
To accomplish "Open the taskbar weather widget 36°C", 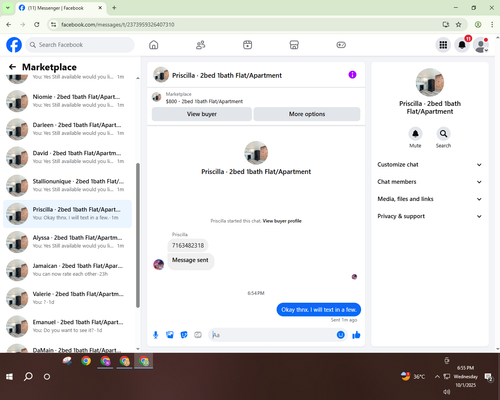I will click(413, 376).
